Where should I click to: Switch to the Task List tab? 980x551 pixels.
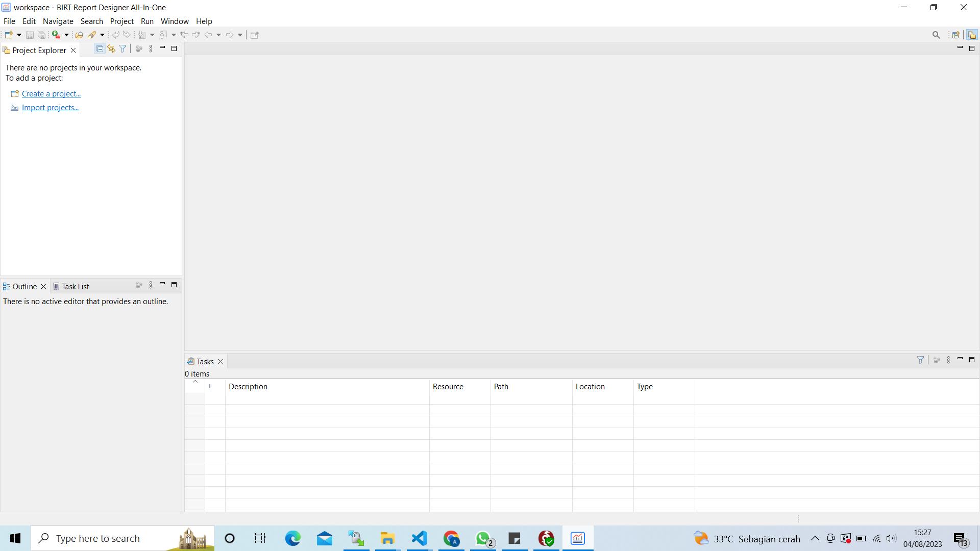click(71, 287)
